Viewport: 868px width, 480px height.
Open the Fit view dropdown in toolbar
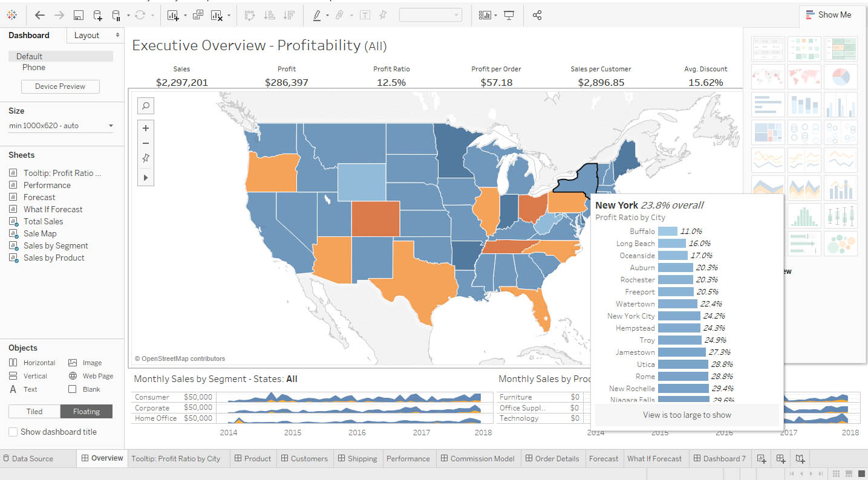pyautogui.click(x=430, y=15)
